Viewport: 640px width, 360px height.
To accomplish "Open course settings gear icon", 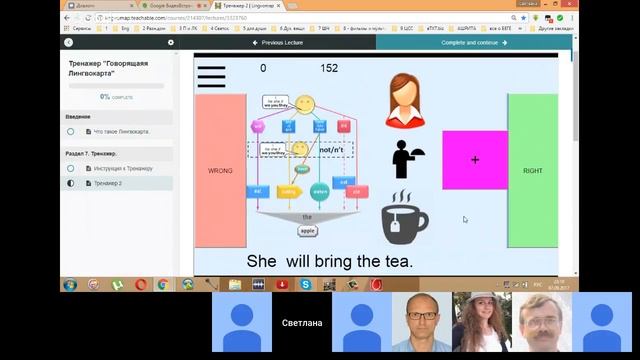I will click(x=171, y=42).
